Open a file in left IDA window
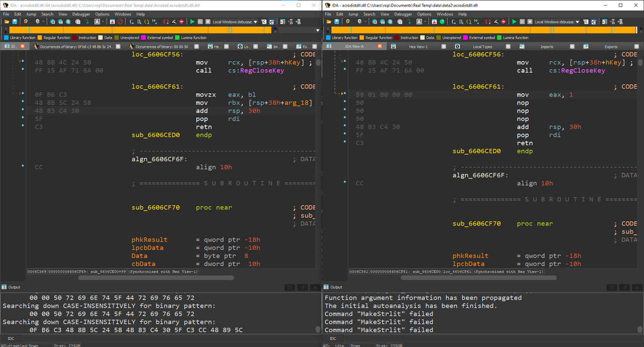This screenshot has height=347, width=644. (7, 22)
